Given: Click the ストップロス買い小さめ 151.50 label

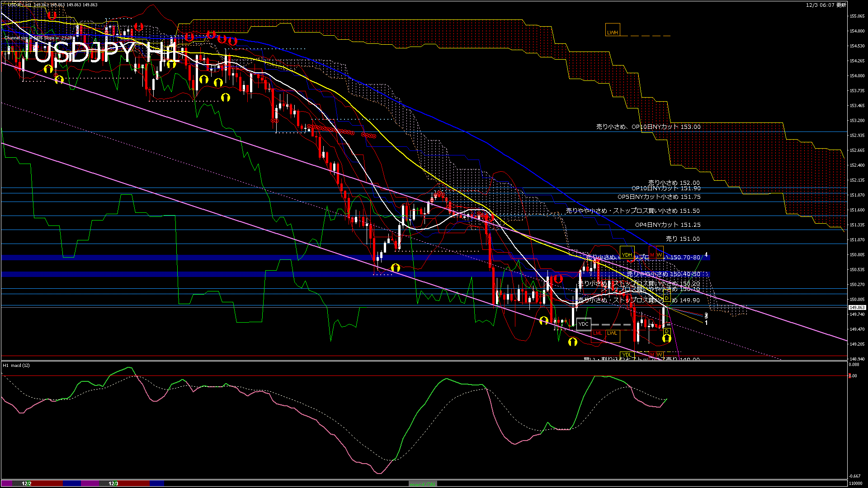Looking at the screenshot, I should 632,211.
